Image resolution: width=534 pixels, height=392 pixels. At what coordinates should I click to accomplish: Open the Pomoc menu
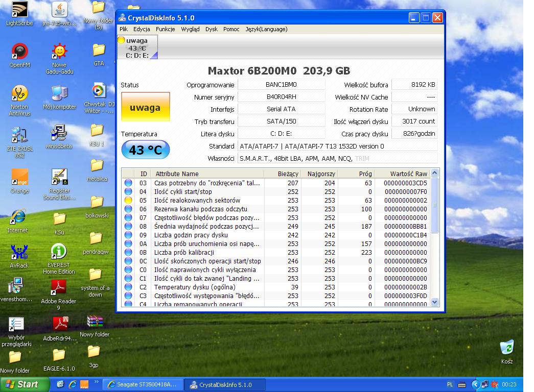click(x=231, y=29)
